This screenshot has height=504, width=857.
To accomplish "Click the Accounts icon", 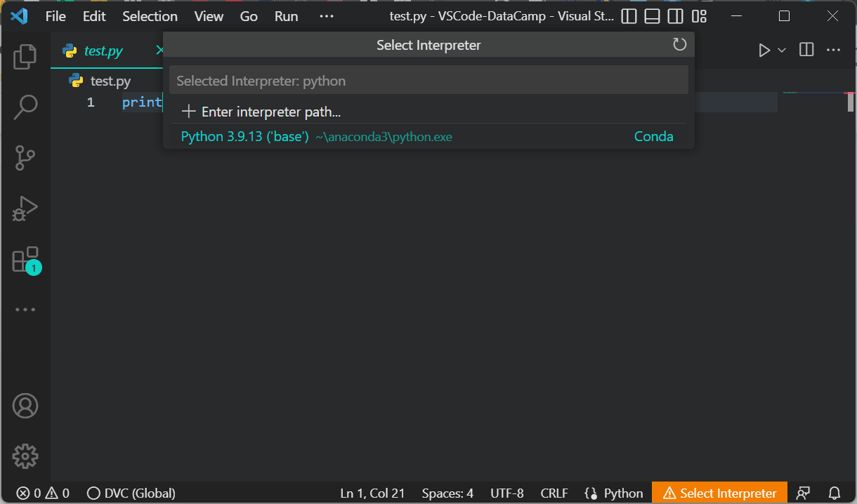I will click(25, 406).
